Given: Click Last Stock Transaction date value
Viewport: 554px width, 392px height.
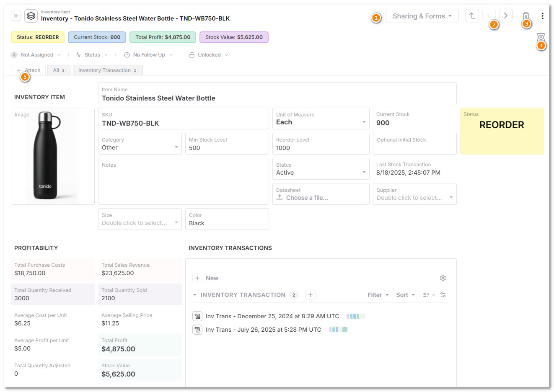Looking at the screenshot, I should 408,173.
